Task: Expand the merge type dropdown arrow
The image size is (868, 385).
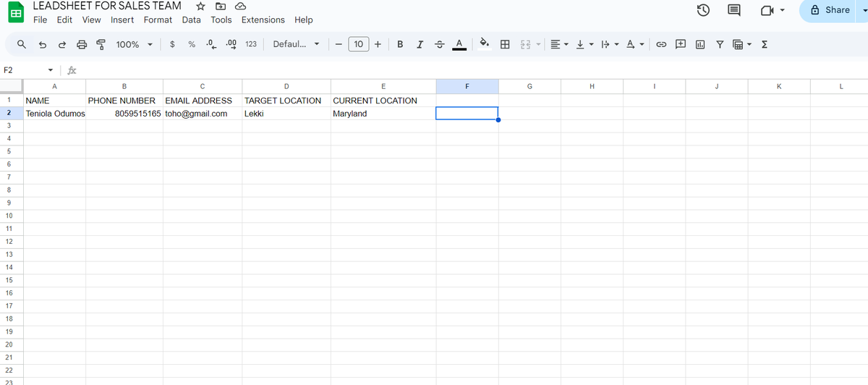Action: coord(538,44)
